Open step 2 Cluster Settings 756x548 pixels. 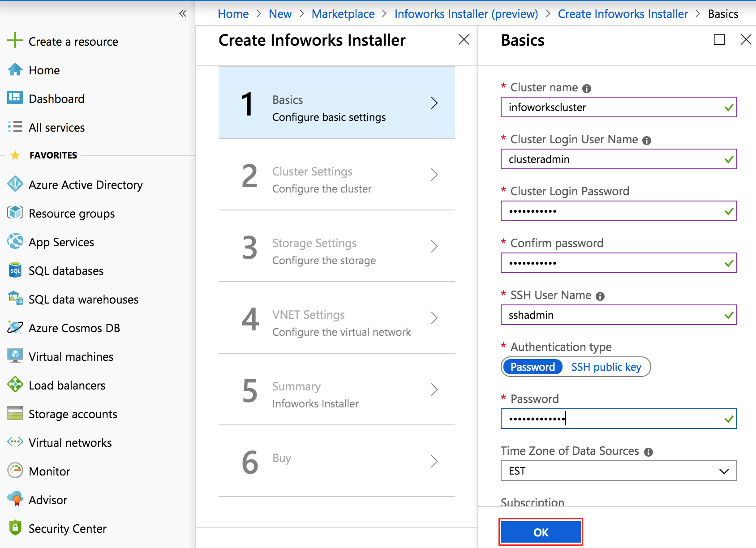(x=337, y=175)
